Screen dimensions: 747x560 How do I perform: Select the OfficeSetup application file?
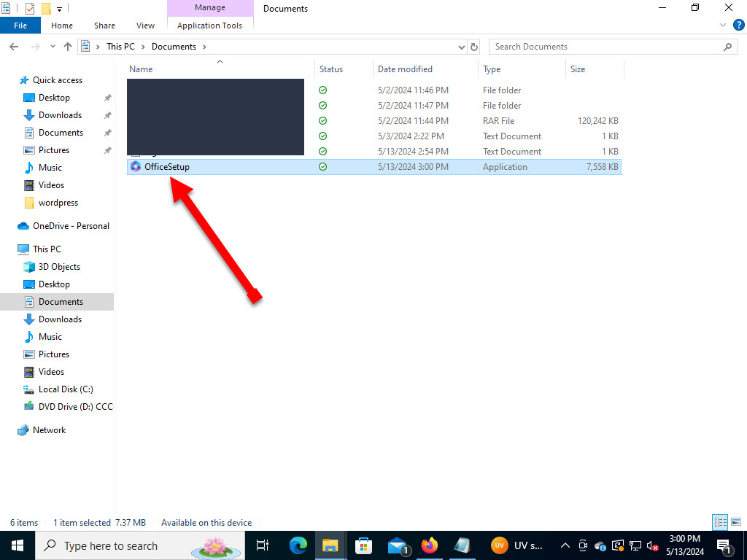166,166
